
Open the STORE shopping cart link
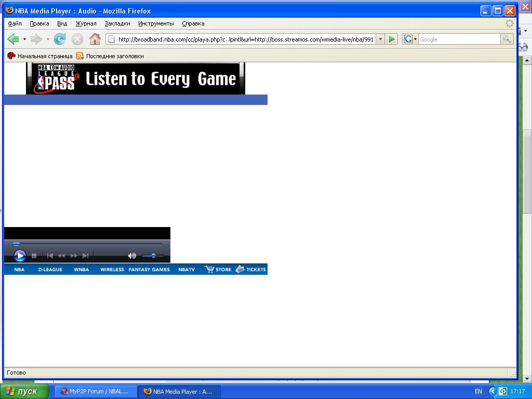tap(218, 270)
